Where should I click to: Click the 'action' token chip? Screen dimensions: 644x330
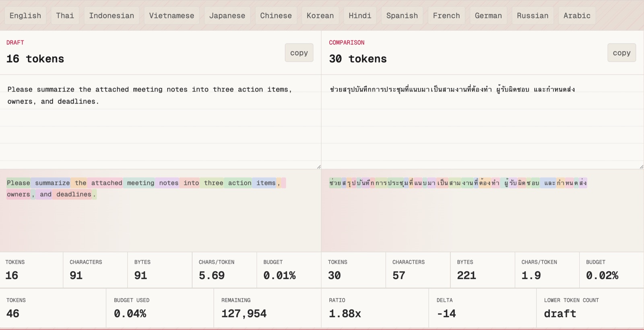[238, 183]
